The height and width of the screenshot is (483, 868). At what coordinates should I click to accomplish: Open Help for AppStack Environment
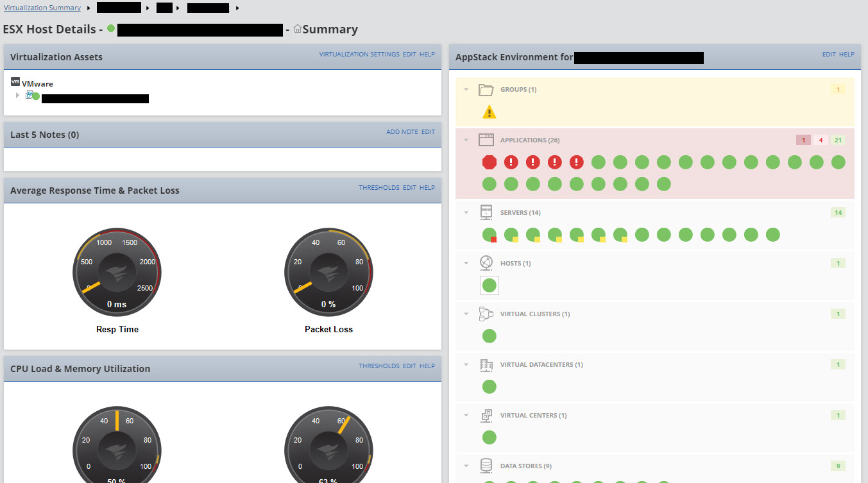pyautogui.click(x=847, y=55)
